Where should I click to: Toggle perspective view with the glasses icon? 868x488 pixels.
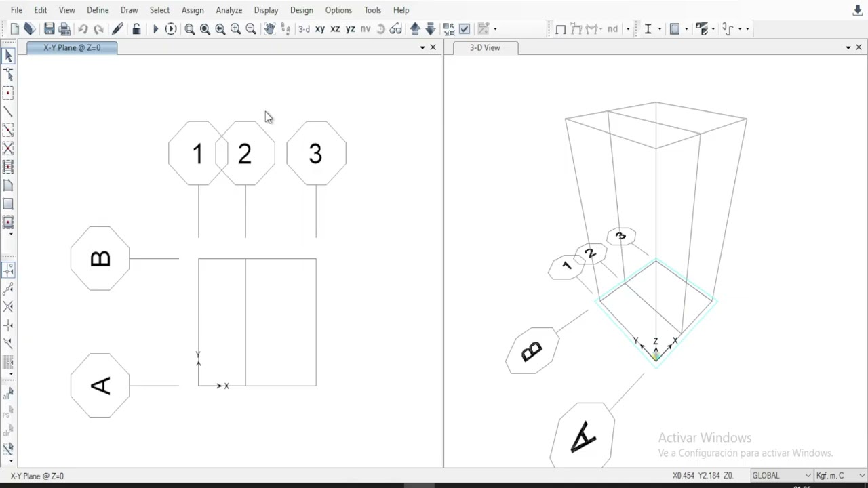396,28
